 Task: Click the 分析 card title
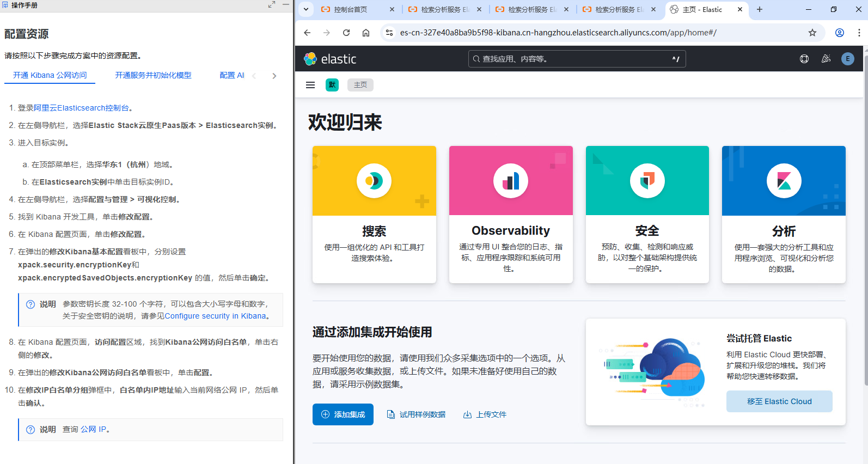point(784,231)
